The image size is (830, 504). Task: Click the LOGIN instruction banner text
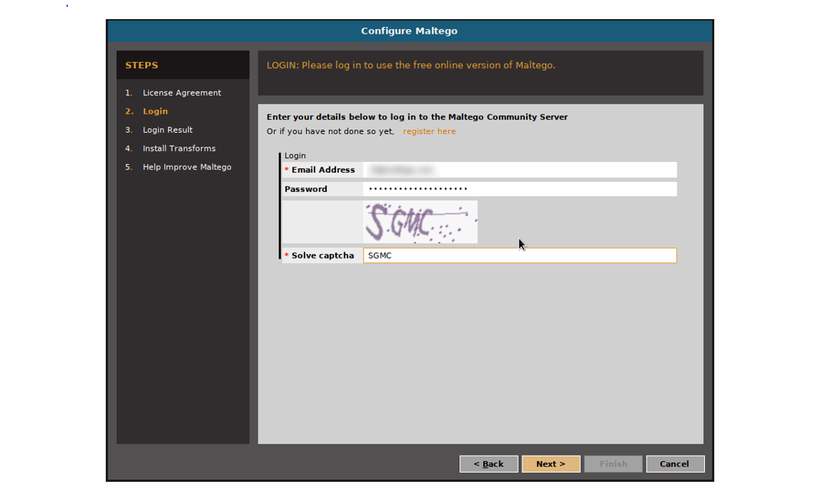(x=410, y=65)
